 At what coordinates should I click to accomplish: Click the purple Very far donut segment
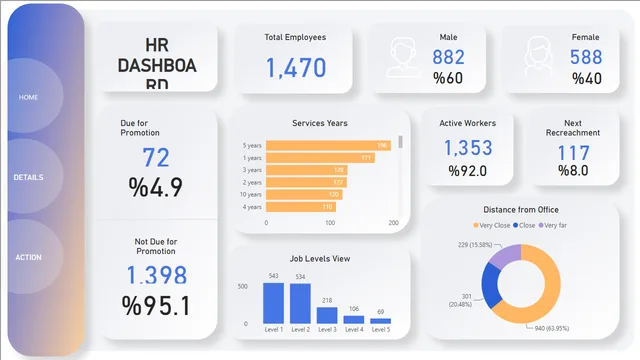[505, 256]
